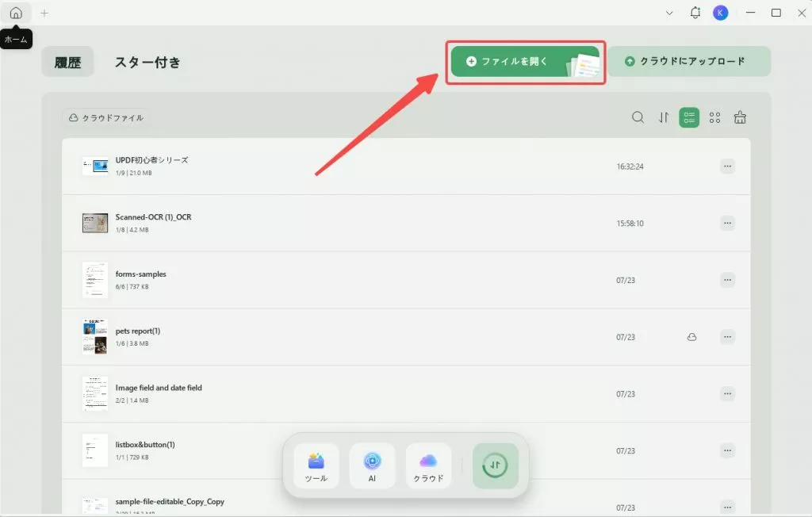812x517 pixels.
Task: Click the sort order icon
Action: [663, 117]
